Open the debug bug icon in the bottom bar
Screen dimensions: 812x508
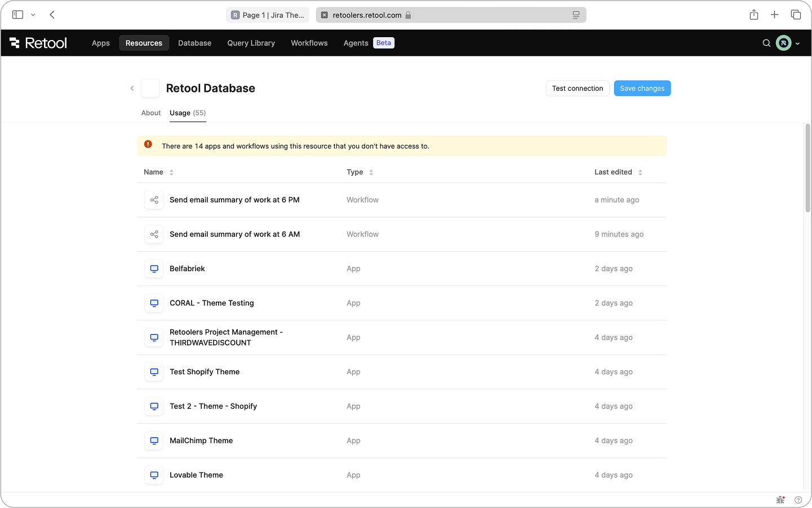pos(780,500)
